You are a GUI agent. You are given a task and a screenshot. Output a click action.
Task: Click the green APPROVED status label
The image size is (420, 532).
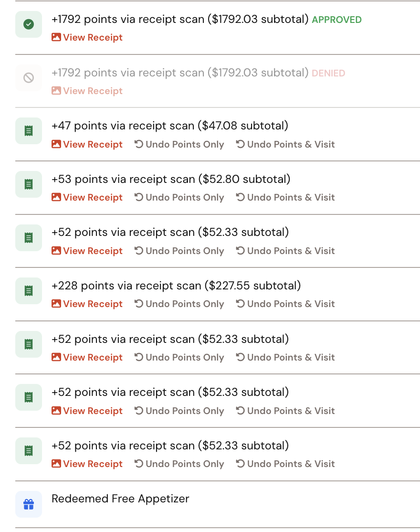tap(336, 20)
